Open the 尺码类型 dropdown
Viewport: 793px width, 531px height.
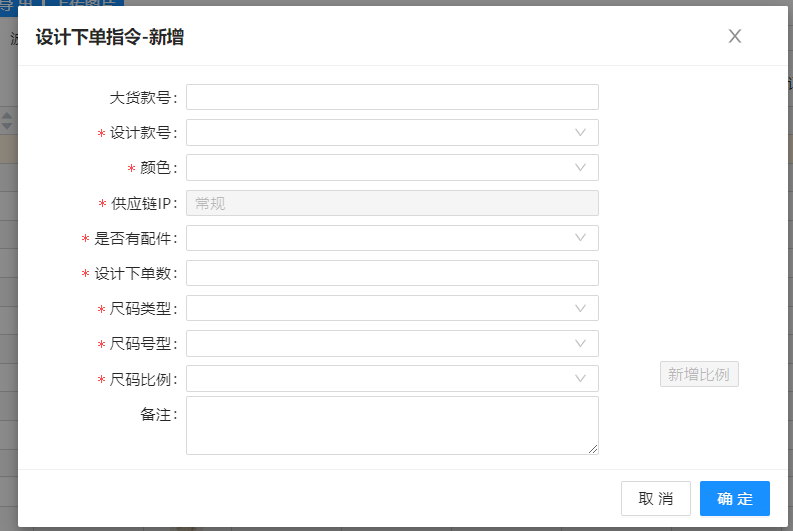392,308
